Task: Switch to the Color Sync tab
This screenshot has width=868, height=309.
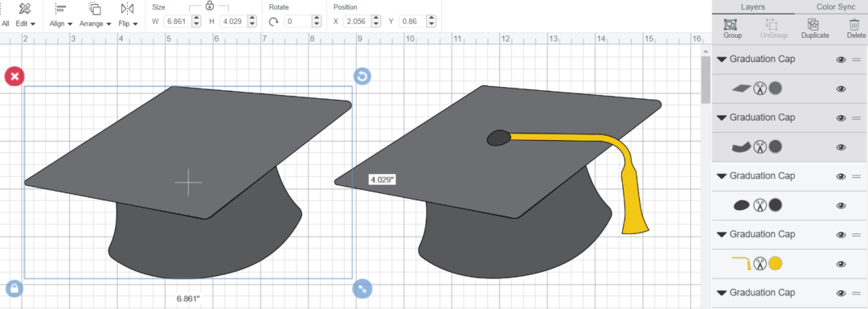Action: pos(837,7)
